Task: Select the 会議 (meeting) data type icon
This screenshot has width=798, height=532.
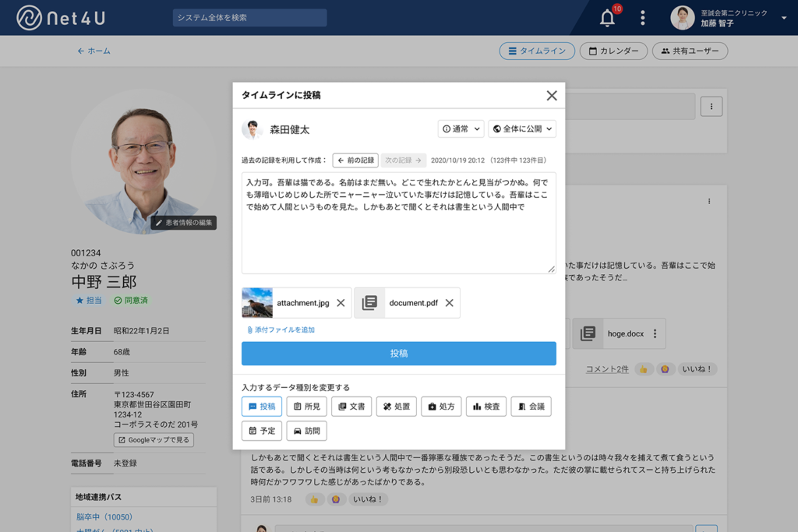Action: tap(531, 406)
